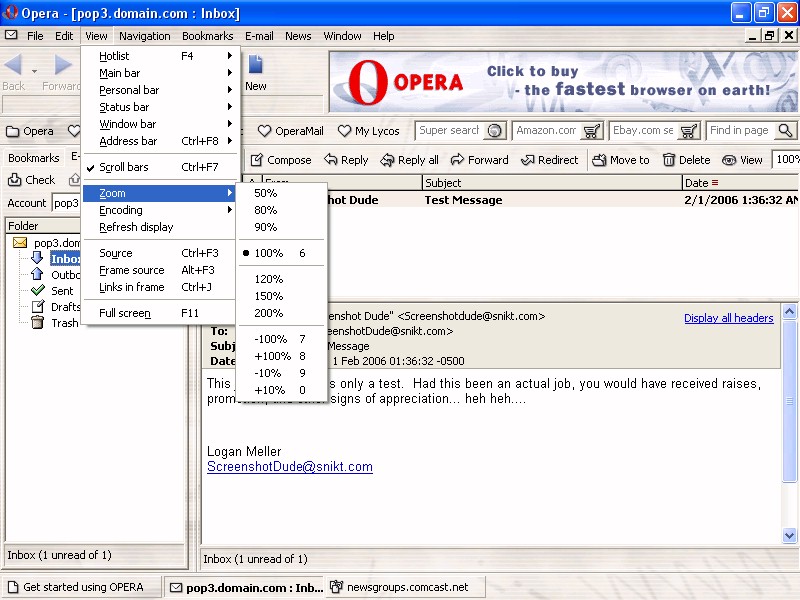Click the Amazon.com shopping cart icon

point(592,131)
